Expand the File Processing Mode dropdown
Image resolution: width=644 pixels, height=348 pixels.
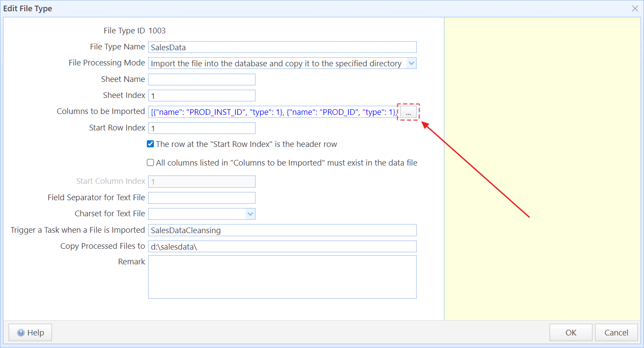point(411,63)
